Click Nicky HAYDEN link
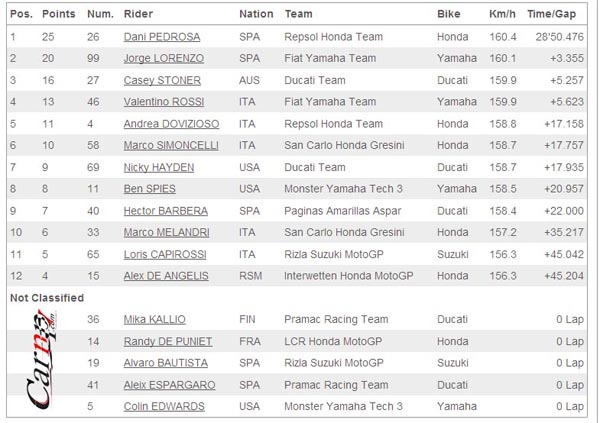 [158, 168]
